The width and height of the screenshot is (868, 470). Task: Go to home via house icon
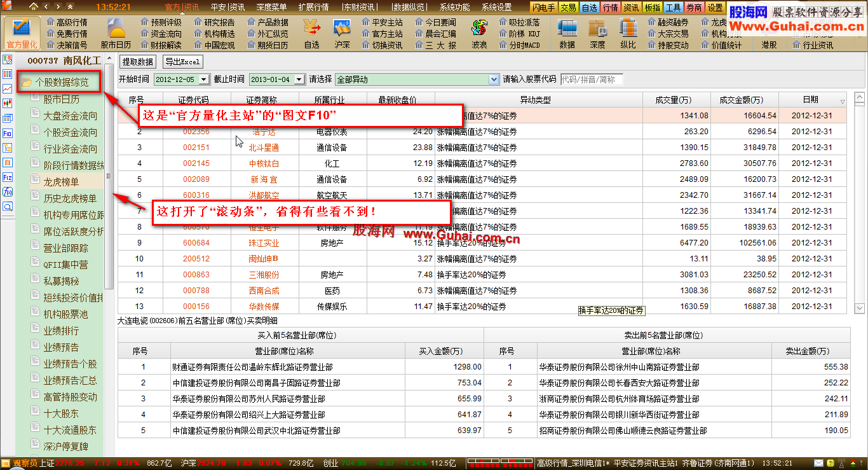tap(34, 6)
